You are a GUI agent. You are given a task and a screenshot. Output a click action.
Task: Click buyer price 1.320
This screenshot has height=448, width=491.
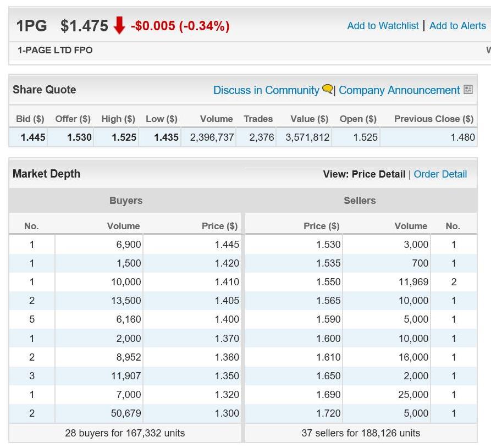(x=227, y=395)
